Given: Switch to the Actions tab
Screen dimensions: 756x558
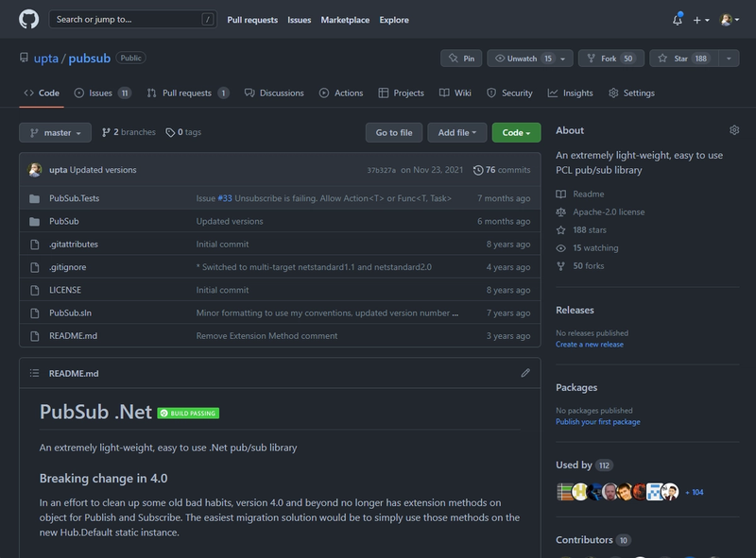Looking at the screenshot, I should point(341,93).
